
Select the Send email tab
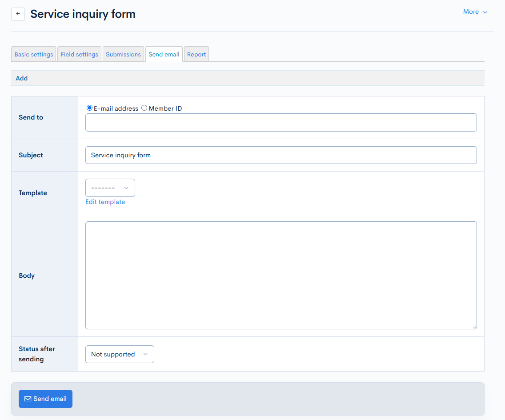point(164,54)
